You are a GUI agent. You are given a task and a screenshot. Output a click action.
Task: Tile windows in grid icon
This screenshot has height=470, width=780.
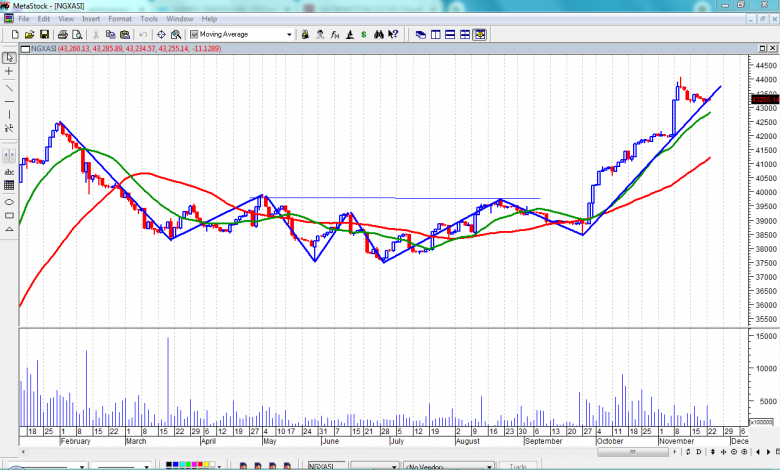pyautogui.click(x=465, y=34)
